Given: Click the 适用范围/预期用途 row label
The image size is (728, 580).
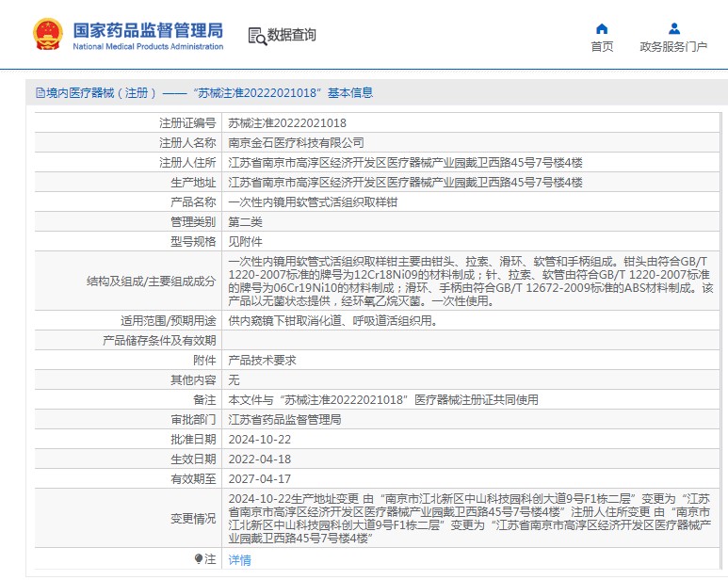Looking at the screenshot, I should click(x=169, y=321).
